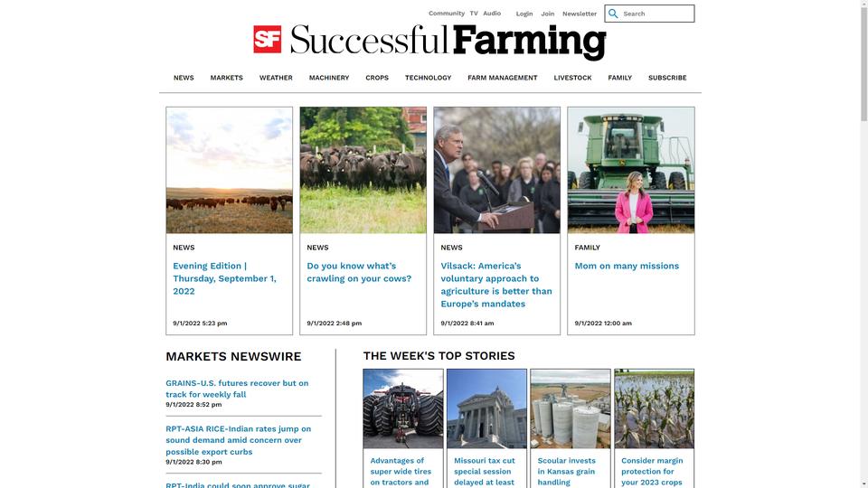The width and height of the screenshot is (868, 488).
Task: Go to Farm Management section
Action: tap(502, 78)
